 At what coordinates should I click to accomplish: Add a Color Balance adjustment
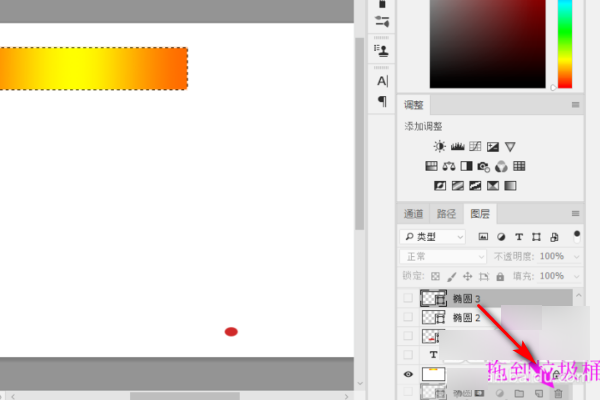[x=449, y=166]
